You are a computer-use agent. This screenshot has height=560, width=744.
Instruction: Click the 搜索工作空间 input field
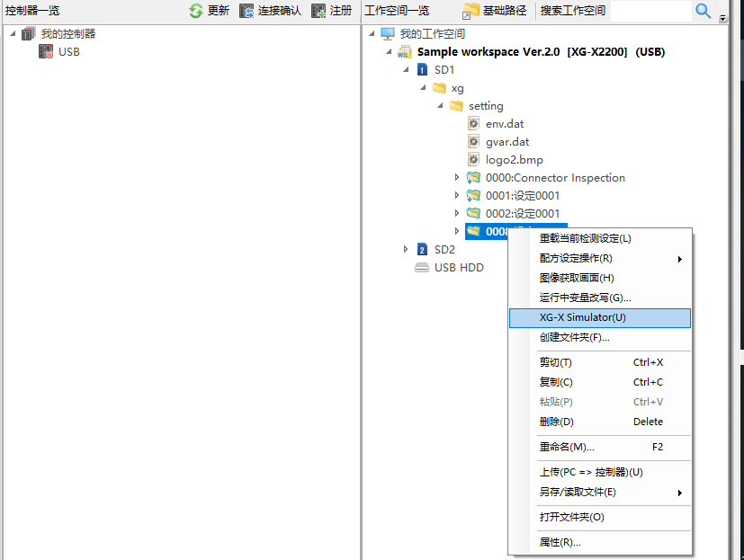pos(651,11)
